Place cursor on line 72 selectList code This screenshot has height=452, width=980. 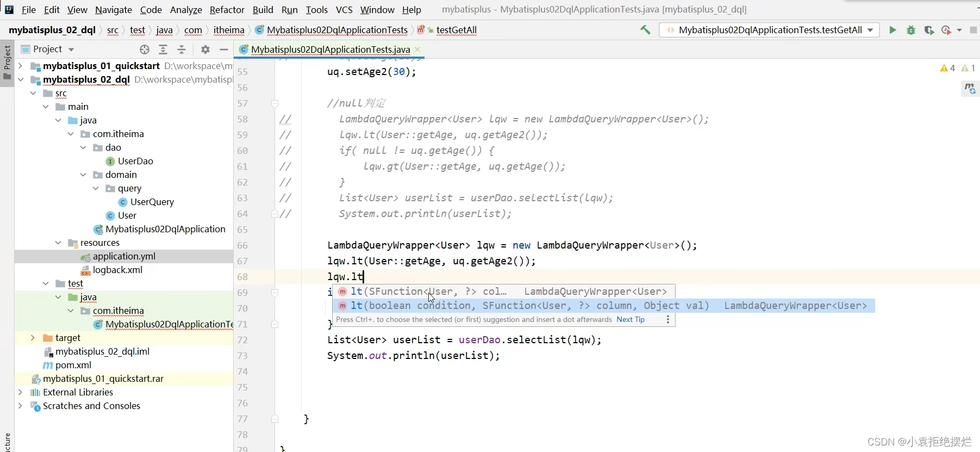pyautogui.click(x=464, y=340)
